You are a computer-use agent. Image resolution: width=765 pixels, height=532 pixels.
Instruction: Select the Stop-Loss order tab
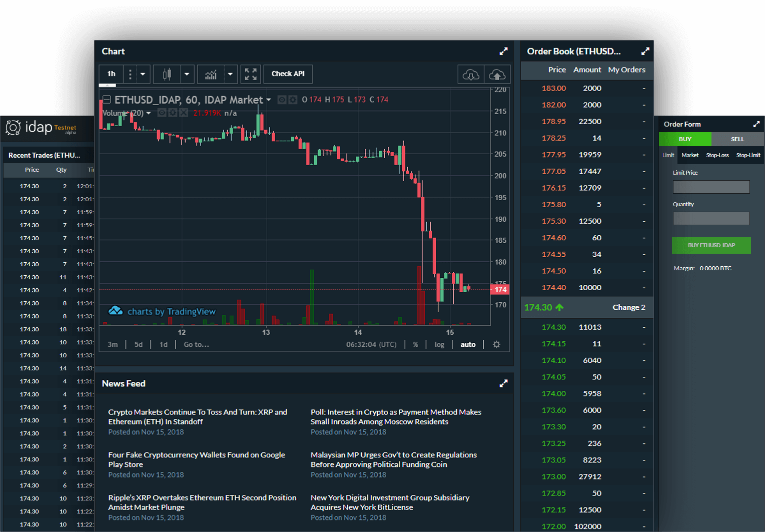(x=717, y=155)
